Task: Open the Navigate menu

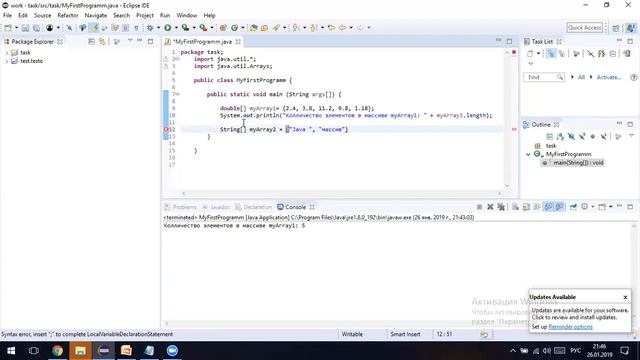Action: 96,16
